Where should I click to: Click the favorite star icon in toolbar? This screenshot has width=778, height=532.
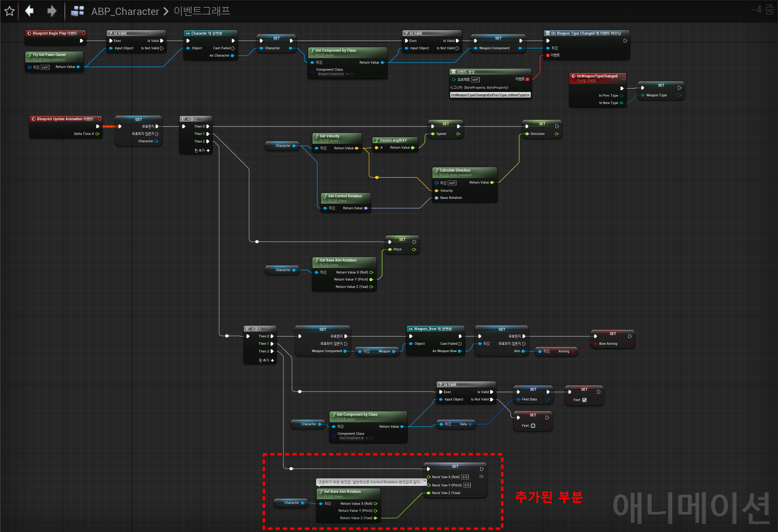coord(9,11)
